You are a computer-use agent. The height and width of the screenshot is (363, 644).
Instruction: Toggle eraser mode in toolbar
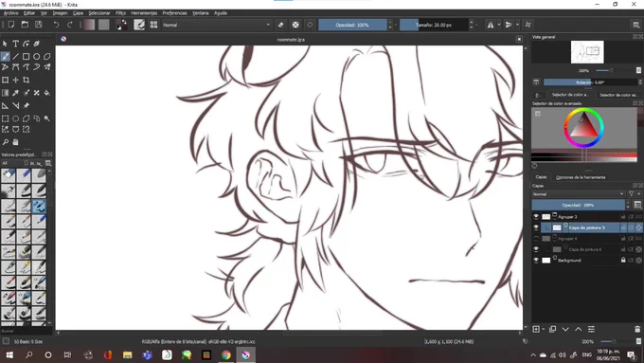[x=281, y=25]
